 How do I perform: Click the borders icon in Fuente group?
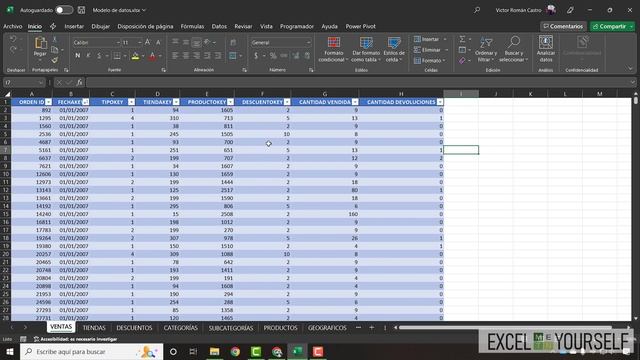tap(117, 56)
